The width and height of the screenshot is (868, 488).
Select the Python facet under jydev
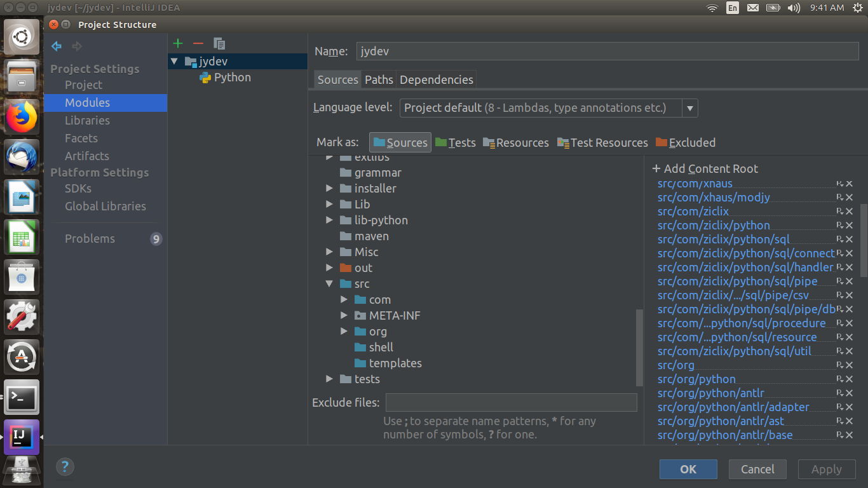click(x=231, y=77)
